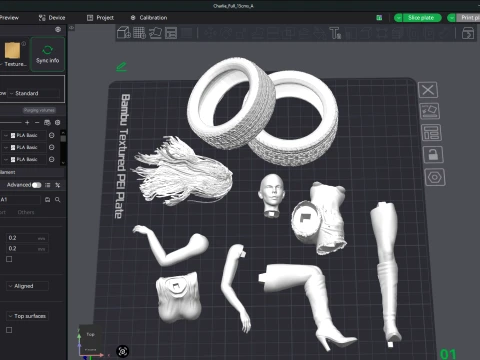Screen dimensions: 480x360
Task: Click the plus icon to add filament
Action: [x=27, y=123]
